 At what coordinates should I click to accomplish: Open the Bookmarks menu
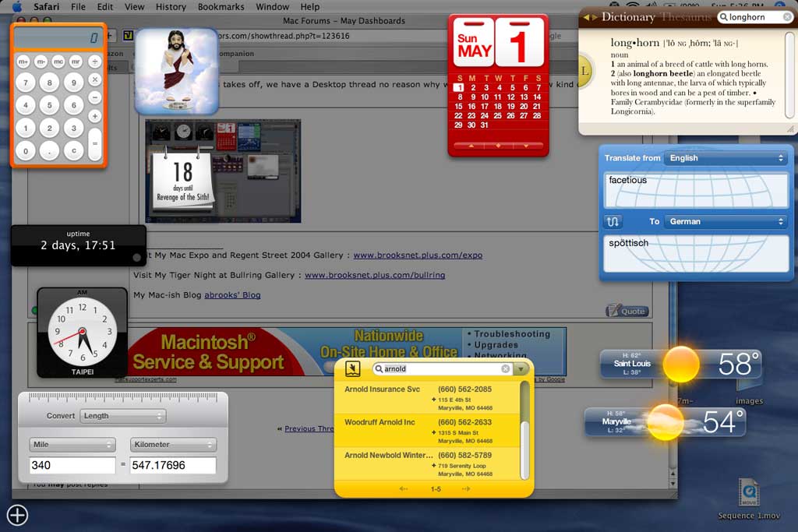click(x=221, y=6)
